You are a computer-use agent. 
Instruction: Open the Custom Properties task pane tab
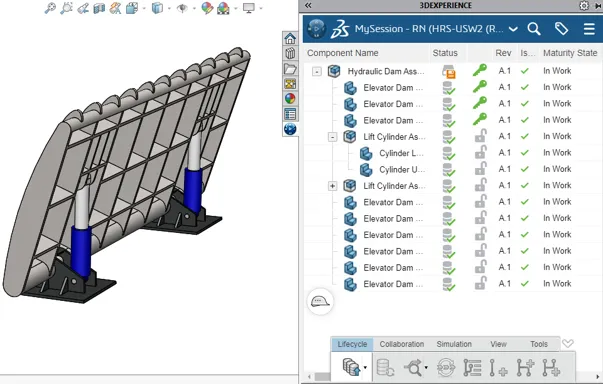pyautogui.click(x=290, y=114)
